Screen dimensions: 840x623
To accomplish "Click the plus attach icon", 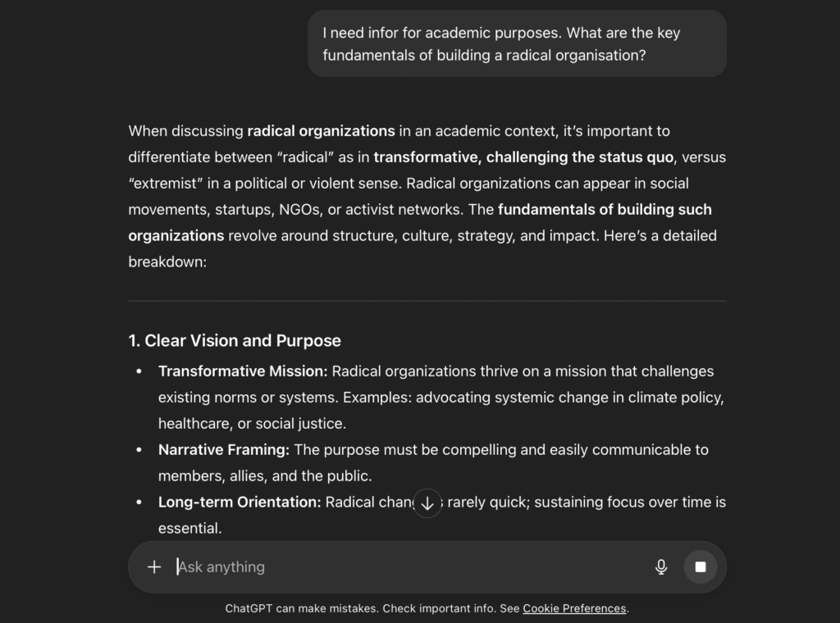I will click(x=154, y=566).
